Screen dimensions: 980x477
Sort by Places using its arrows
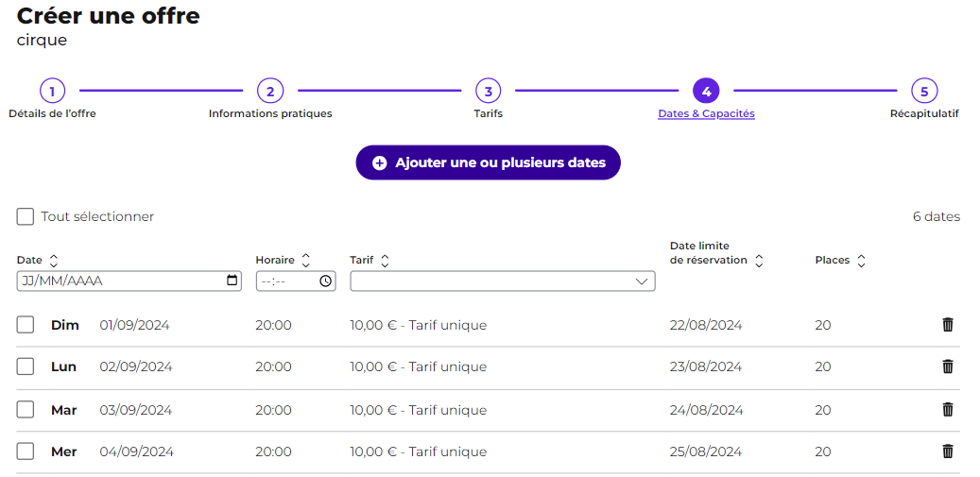[x=861, y=261]
